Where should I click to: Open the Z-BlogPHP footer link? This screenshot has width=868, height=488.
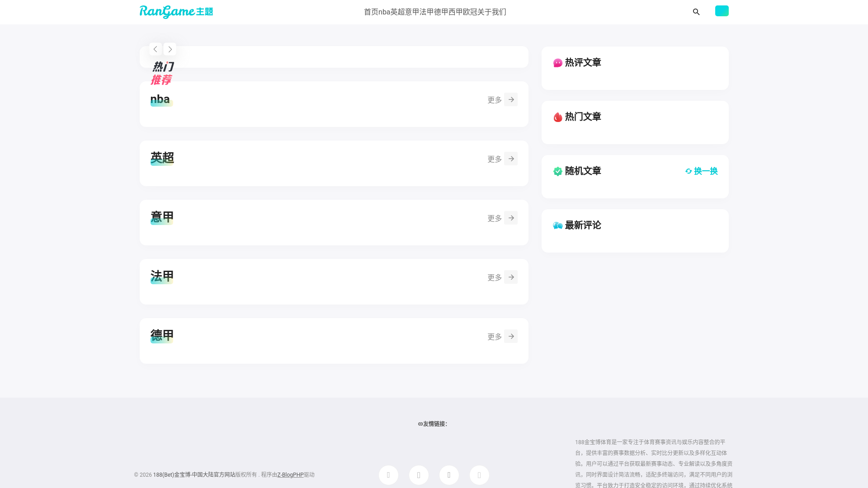point(290,475)
